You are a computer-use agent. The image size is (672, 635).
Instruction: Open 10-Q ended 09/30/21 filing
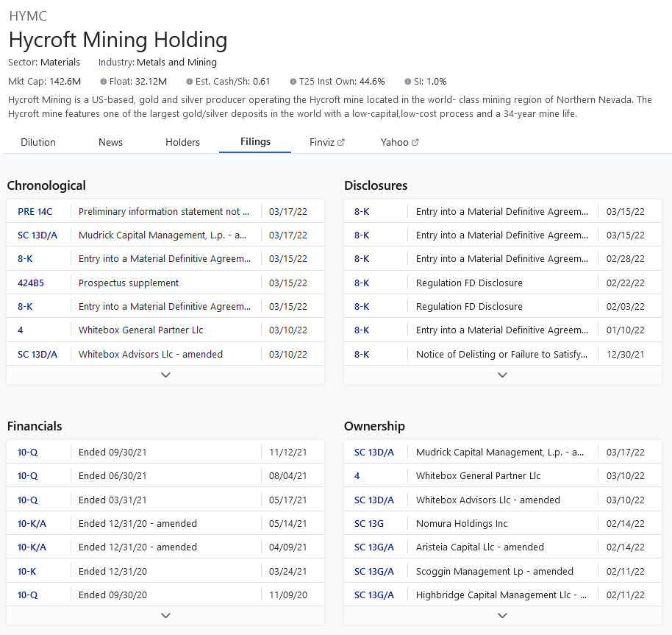pyautogui.click(x=27, y=453)
